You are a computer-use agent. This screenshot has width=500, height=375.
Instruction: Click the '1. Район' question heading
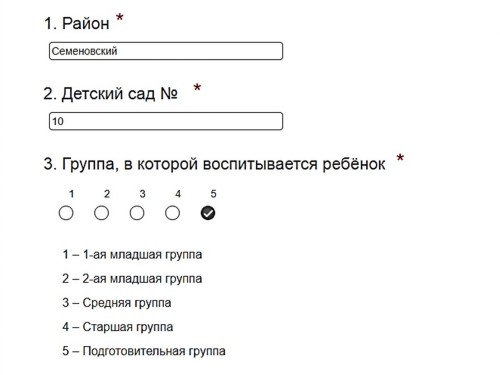pos(77,23)
